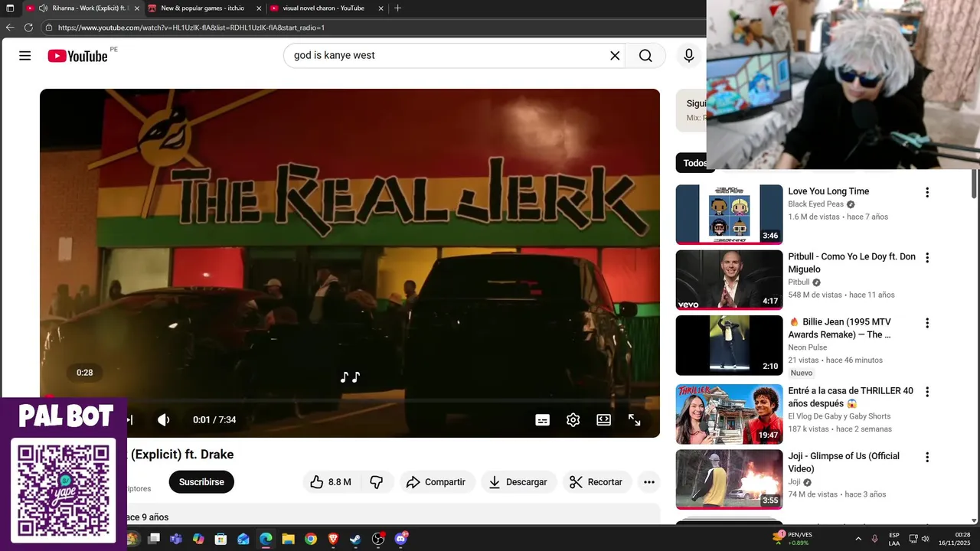Open the YouTube hamburger guide menu
This screenshot has height=551, width=980.
25,56
